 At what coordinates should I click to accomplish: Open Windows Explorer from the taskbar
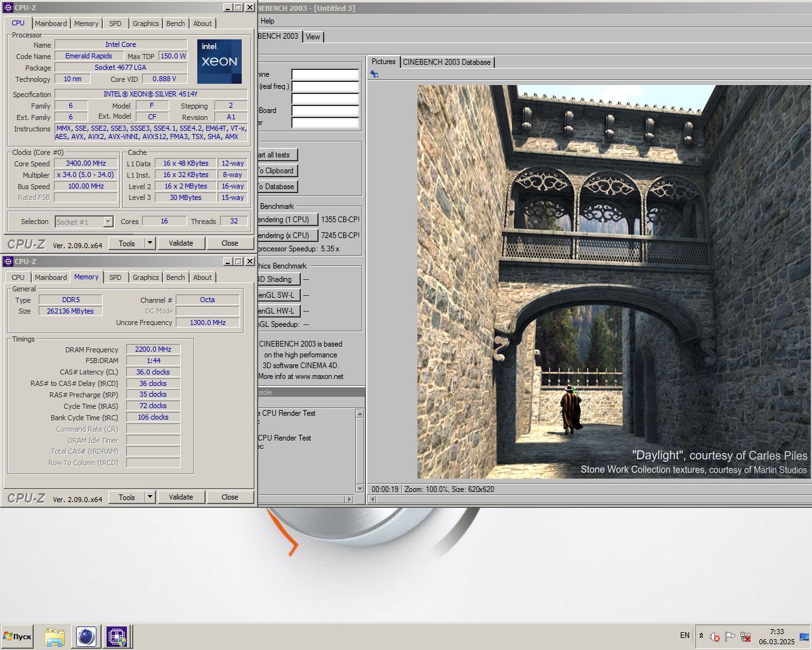(x=55, y=636)
